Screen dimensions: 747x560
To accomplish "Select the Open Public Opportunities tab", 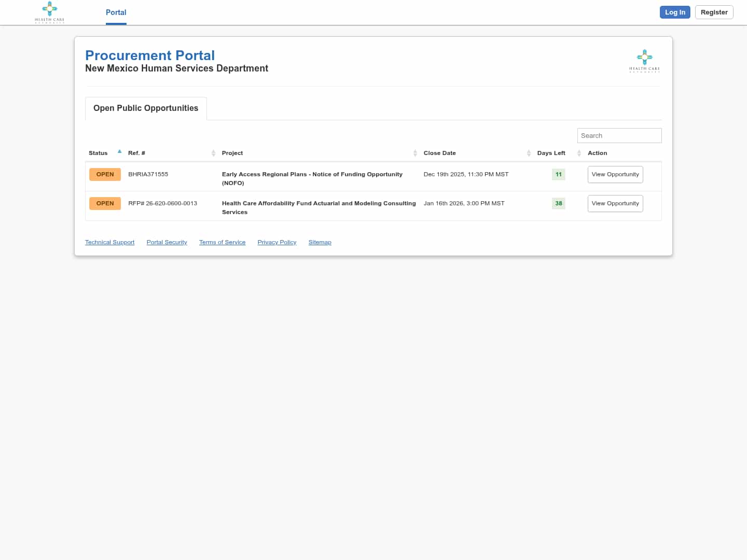I will tap(146, 108).
